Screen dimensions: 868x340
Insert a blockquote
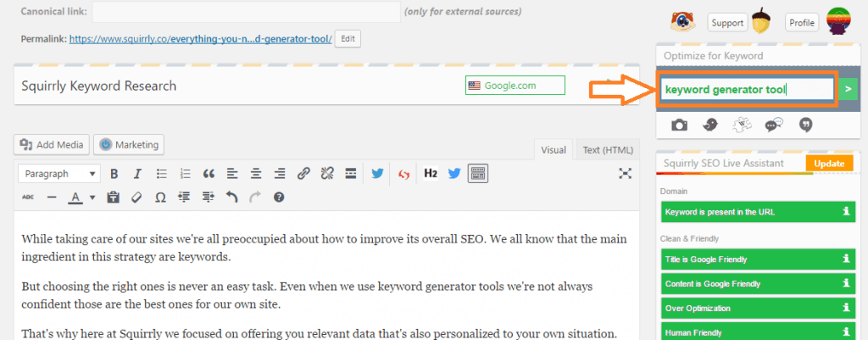coord(209,174)
